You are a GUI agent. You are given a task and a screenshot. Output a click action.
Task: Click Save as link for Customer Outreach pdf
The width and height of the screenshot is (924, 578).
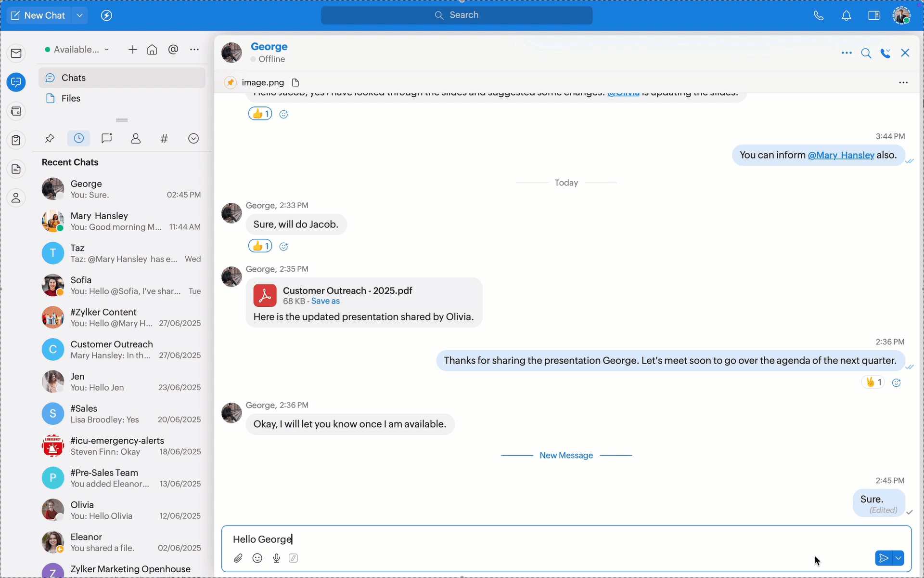325,301
